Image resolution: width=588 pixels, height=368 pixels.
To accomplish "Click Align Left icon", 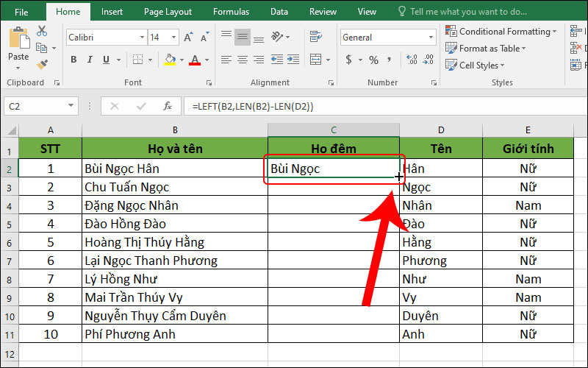I will 226,60.
